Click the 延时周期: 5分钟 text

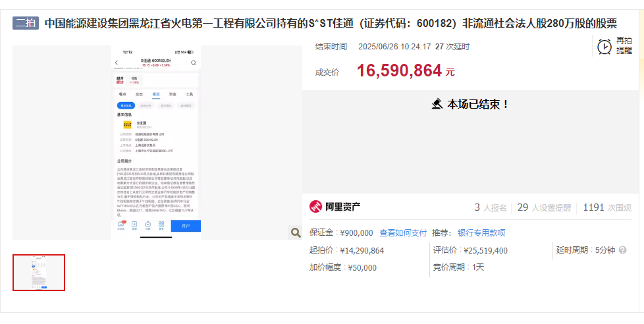pos(585,250)
